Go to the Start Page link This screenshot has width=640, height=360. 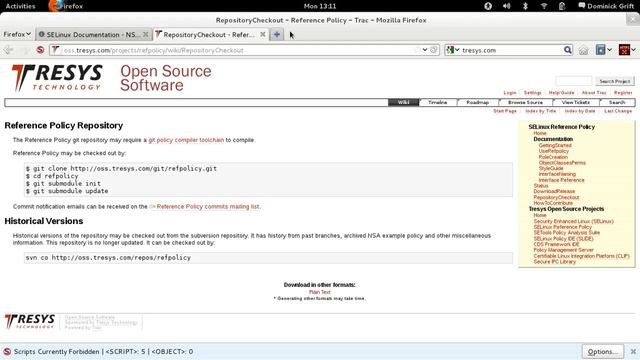505,111
